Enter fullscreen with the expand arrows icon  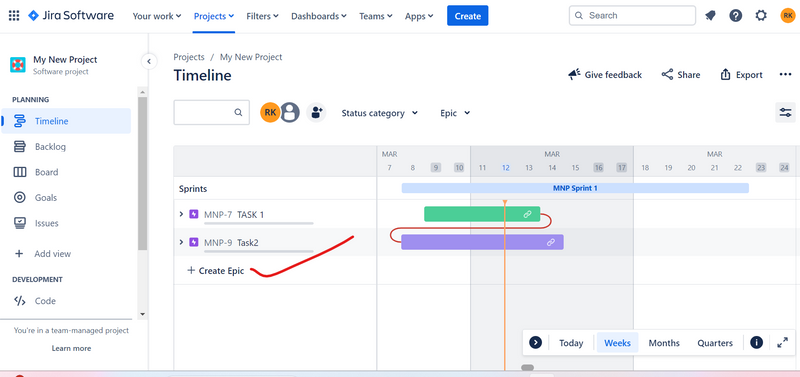[x=782, y=342]
